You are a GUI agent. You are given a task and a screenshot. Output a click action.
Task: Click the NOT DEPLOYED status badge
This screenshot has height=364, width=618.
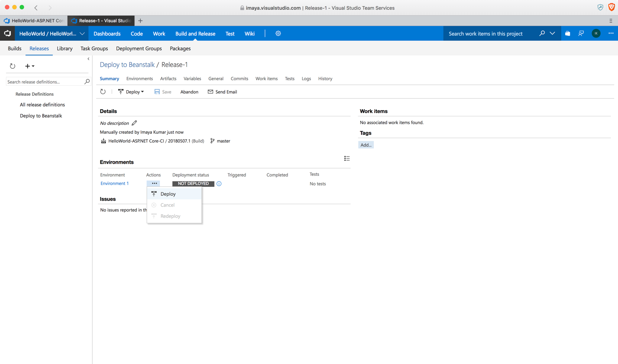click(193, 183)
